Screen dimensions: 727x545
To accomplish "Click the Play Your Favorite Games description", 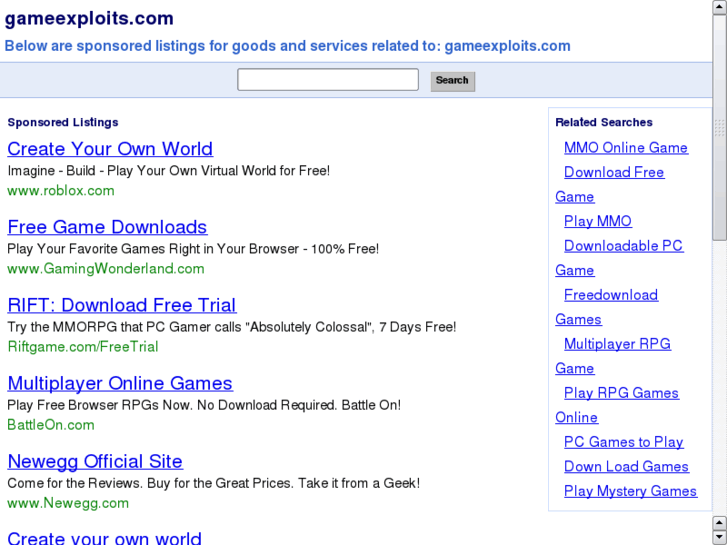I will (193, 249).
